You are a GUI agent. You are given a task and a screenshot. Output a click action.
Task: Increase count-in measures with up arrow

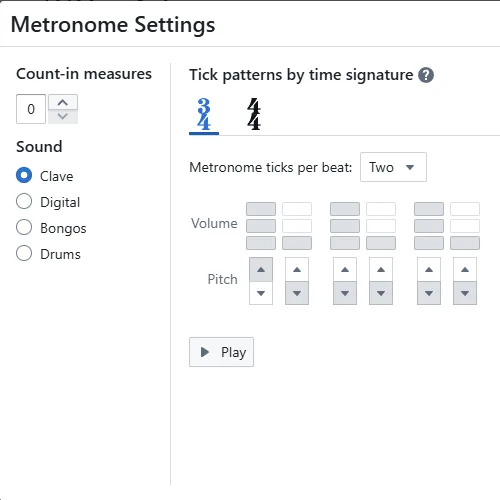click(x=63, y=102)
